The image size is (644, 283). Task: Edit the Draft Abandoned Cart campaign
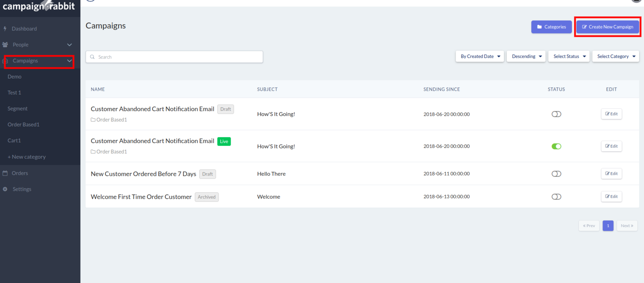coord(611,114)
